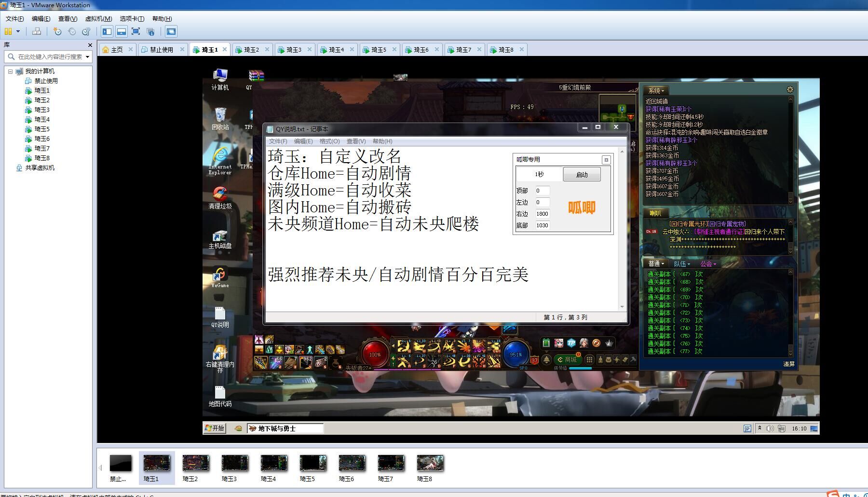Viewport: 868px width, 497px height.
Task: Open the 帮助(H) menu in VMware
Action: (162, 18)
